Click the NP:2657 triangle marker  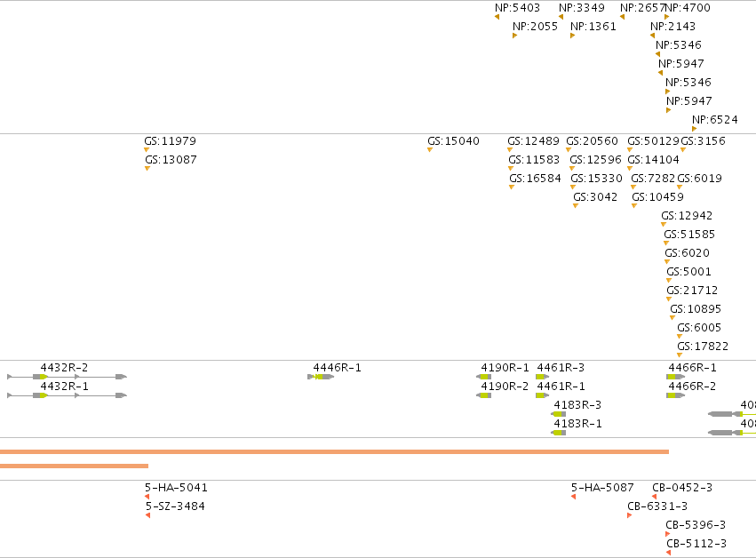(623, 17)
